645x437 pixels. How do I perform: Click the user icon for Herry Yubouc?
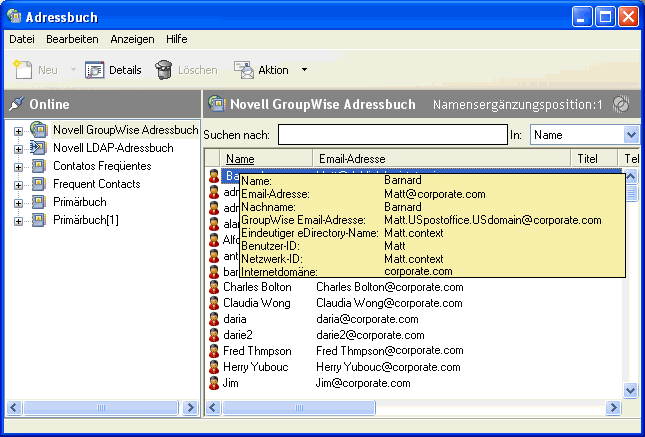pyautogui.click(x=213, y=367)
